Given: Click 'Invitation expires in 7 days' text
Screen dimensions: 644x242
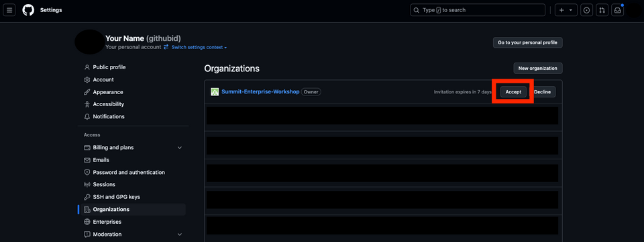Looking at the screenshot, I should click(x=462, y=92).
